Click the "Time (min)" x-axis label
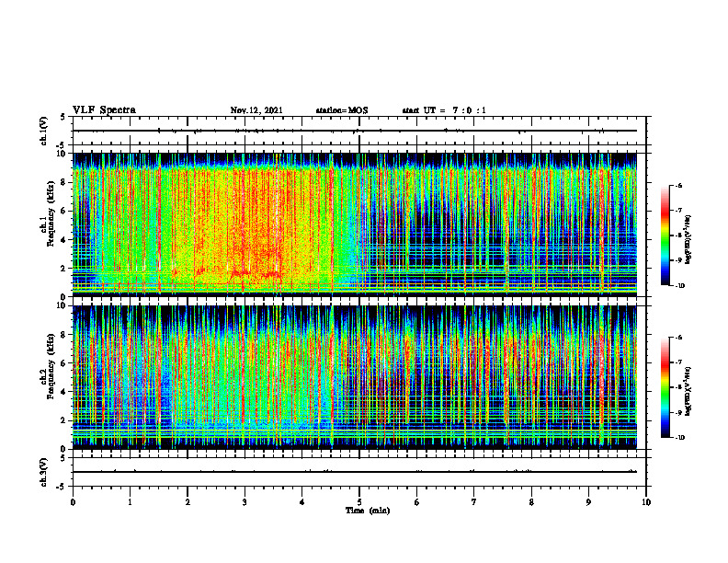 coord(368,511)
